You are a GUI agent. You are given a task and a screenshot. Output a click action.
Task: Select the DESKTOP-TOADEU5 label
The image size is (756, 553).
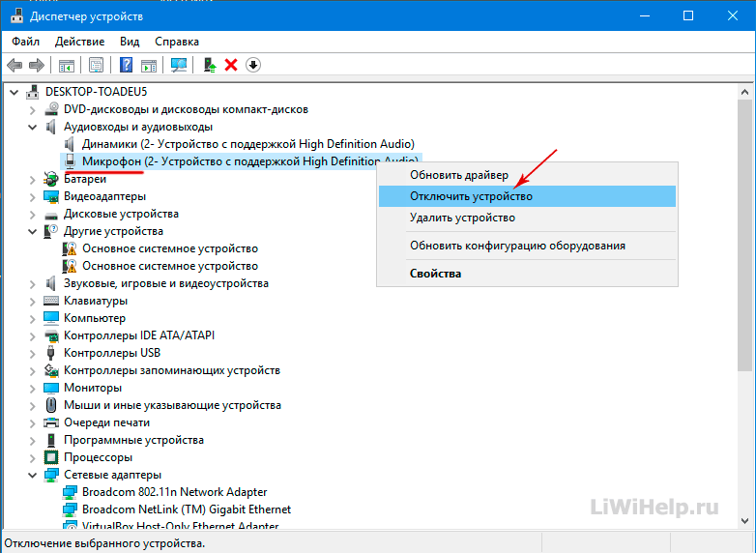point(96,92)
